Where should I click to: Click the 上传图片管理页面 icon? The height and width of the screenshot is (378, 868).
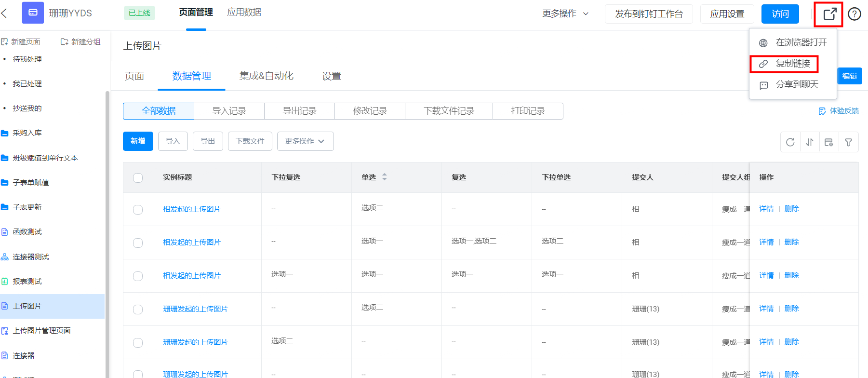point(5,331)
